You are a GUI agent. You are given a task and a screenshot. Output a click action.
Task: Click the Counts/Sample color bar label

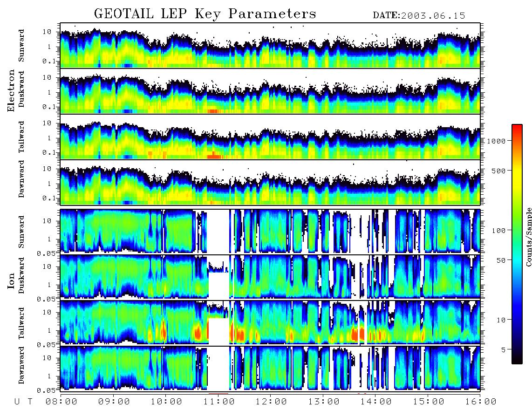[x=528, y=237]
